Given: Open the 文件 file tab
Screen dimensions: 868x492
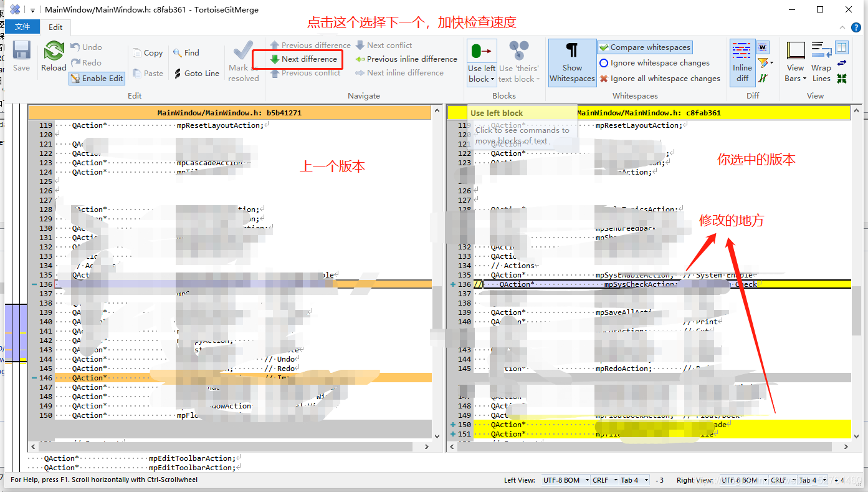Looking at the screenshot, I should (x=22, y=27).
